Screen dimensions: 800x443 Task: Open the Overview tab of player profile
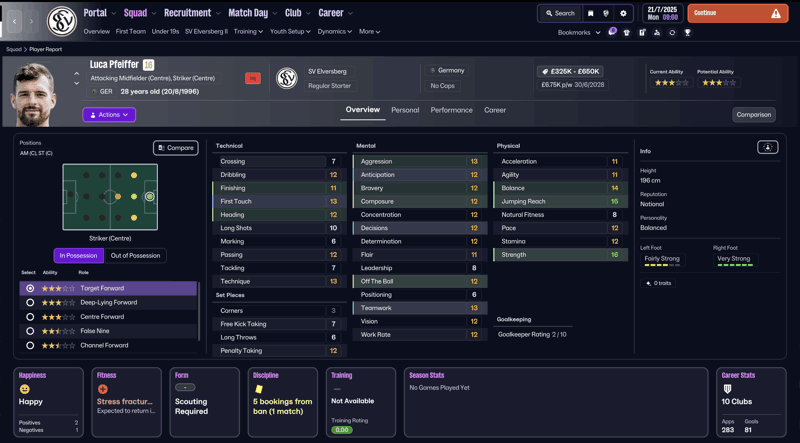[x=363, y=110]
